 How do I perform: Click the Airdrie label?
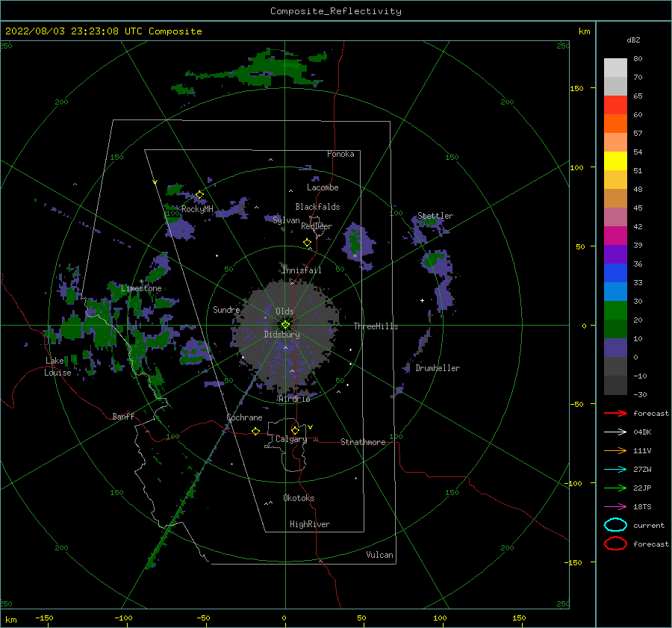tap(294, 399)
